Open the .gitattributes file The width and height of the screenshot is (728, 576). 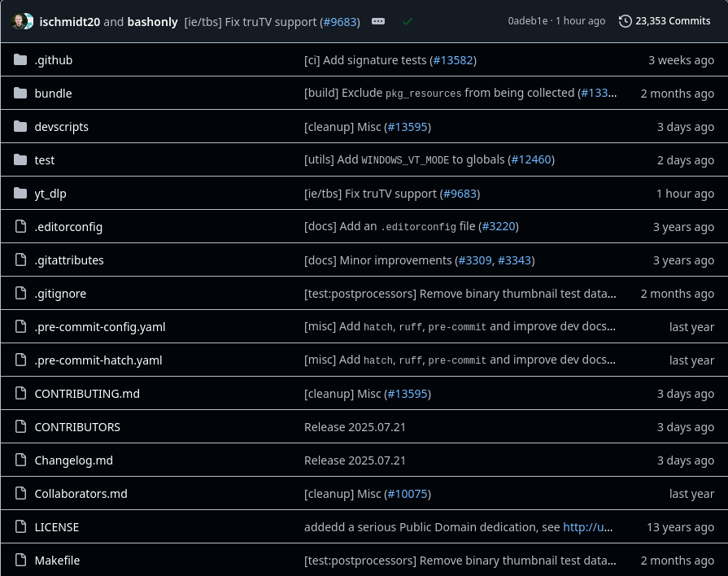tap(69, 260)
